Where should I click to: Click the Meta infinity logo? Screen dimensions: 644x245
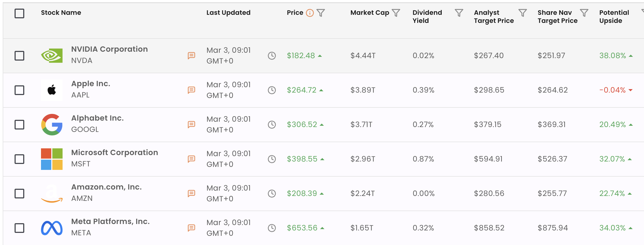(x=51, y=227)
